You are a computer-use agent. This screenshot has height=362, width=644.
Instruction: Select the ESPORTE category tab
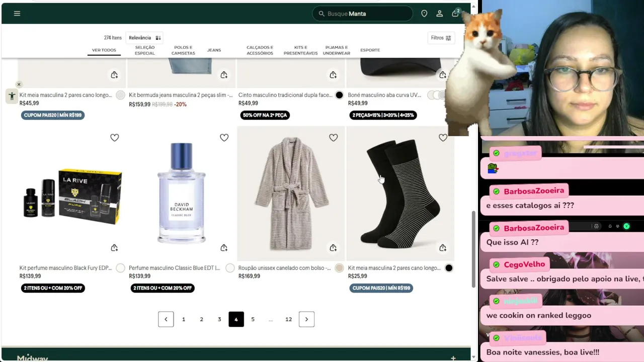pos(370,50)
